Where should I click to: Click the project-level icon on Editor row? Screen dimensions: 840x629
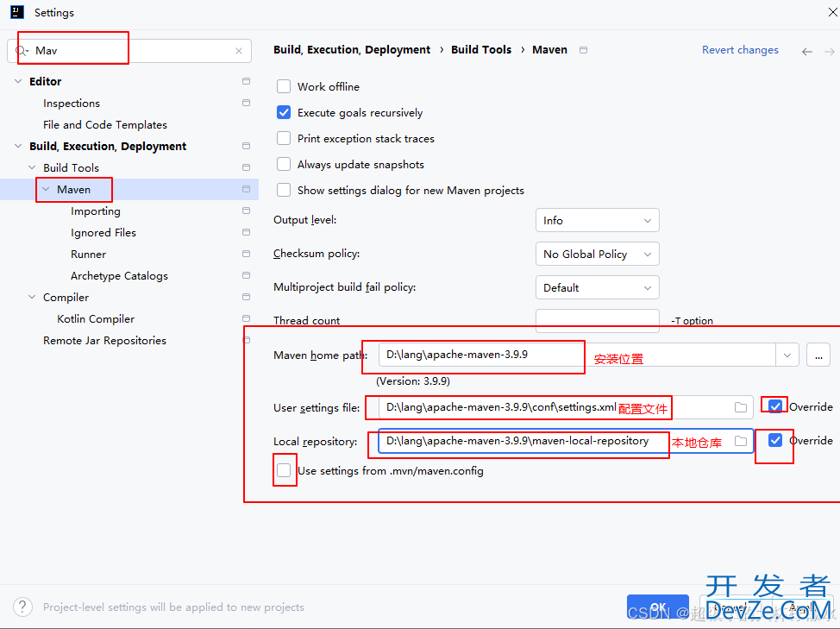pyautogui.click(x=246, y=81)
